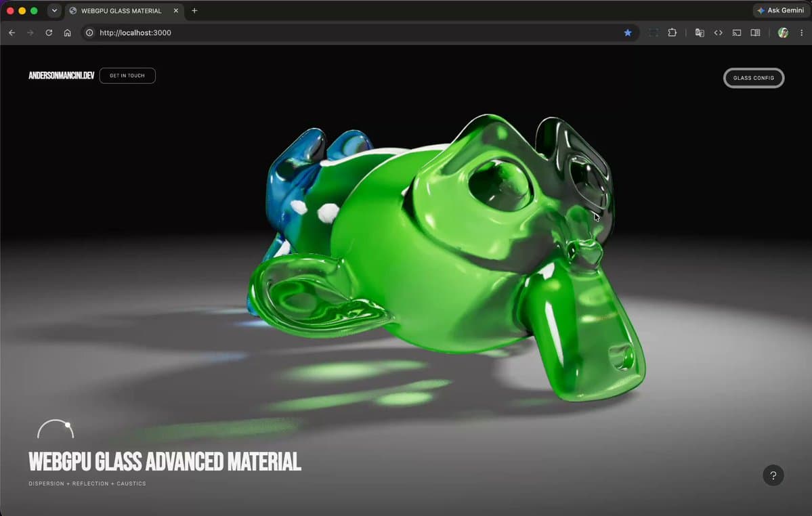This screenshot has height=516, width=812.
Task: Click the Get In Touch button
Action: (127, 76)
